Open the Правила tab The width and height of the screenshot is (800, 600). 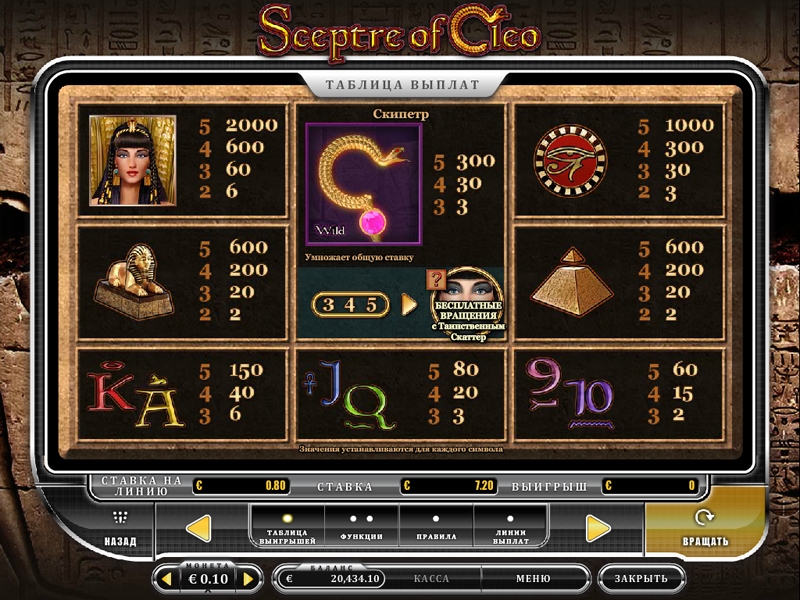pos(436,529)
